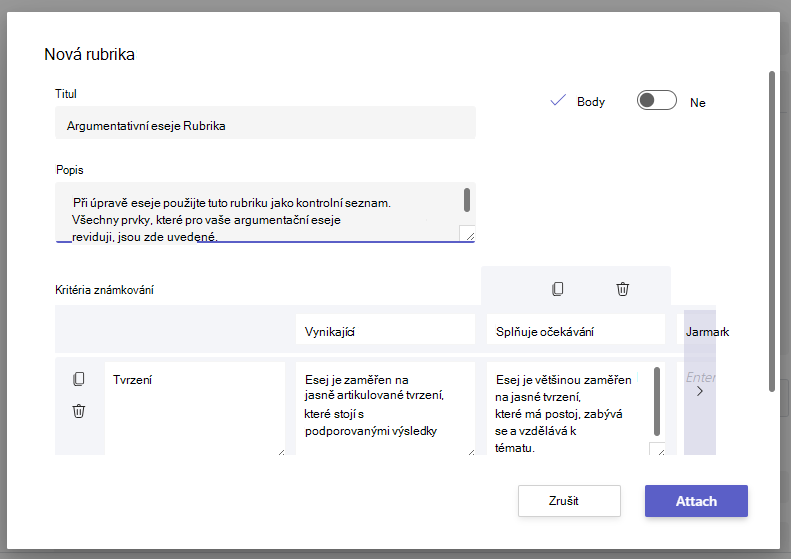Viewport: 791px width, 559px height.
Task: Click the Zrušit button
Action: [x=569, y=501]
